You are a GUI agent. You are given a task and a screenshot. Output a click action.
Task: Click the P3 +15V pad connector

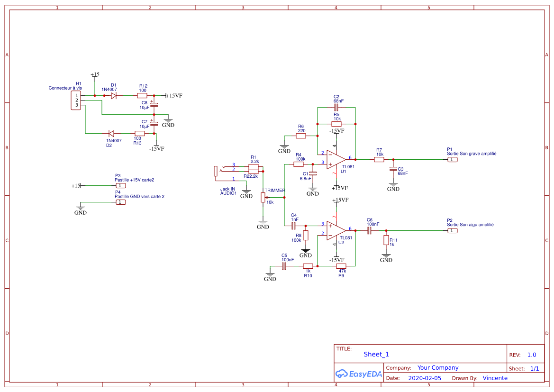121,186
